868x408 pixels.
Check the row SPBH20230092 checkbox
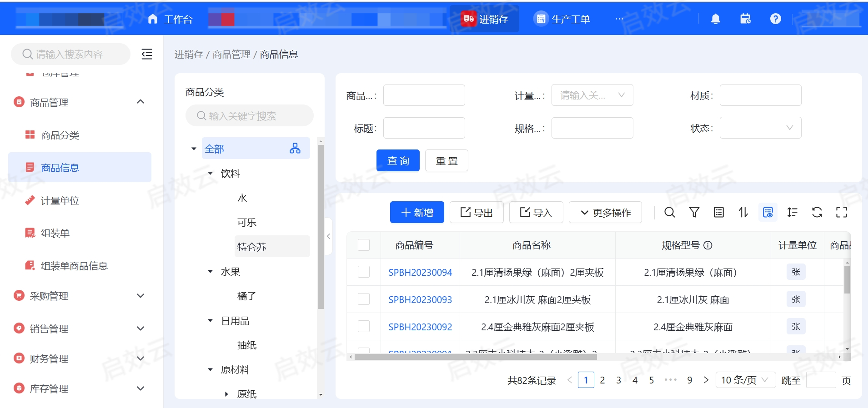[x=364, y=326]
